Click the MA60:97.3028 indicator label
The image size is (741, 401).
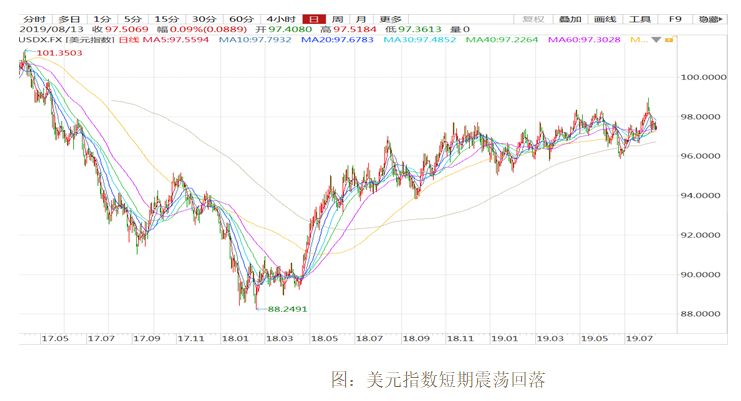pos(584,40)
